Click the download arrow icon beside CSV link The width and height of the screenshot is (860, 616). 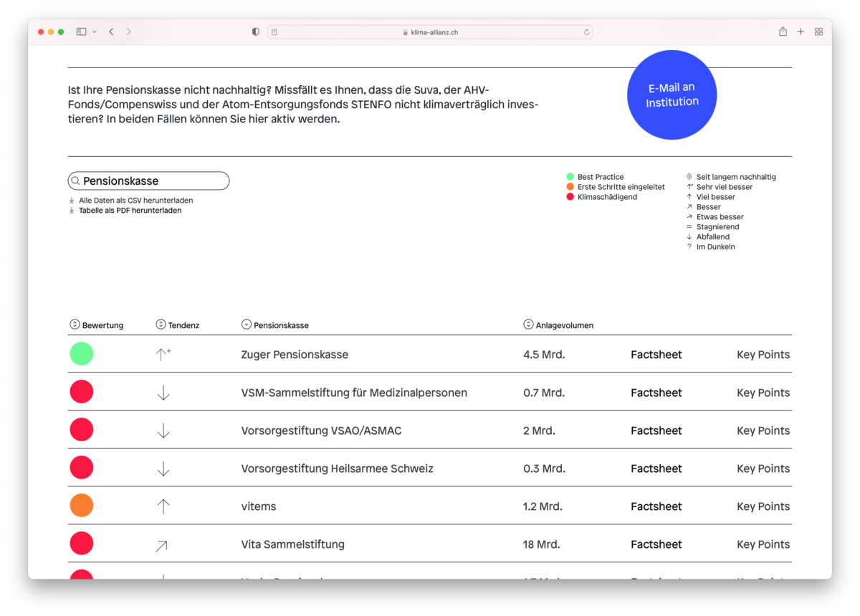pos(72,201)
